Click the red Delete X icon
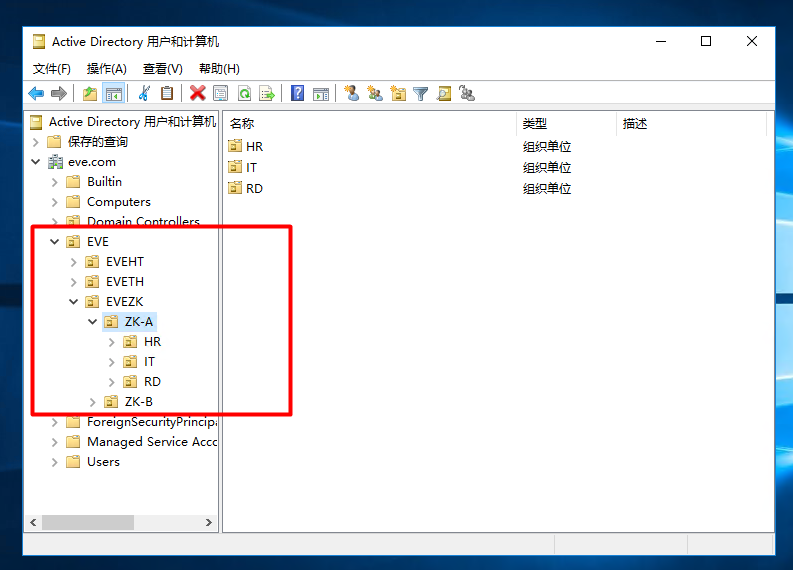The width and height of the screenshot is (793, 570). [198, 94]
